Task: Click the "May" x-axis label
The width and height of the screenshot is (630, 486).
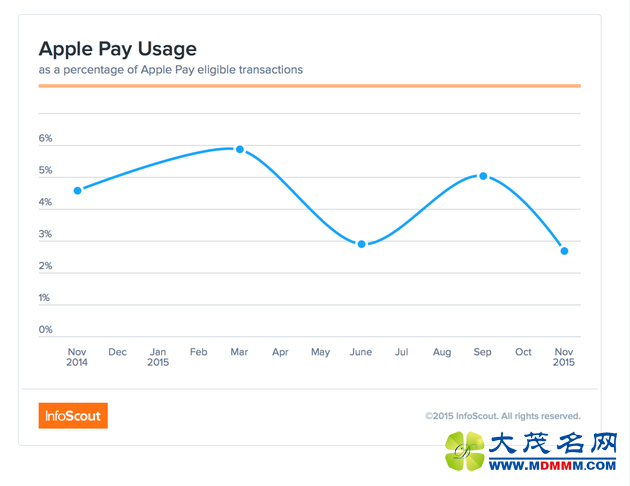Action: tap(320, 352)
